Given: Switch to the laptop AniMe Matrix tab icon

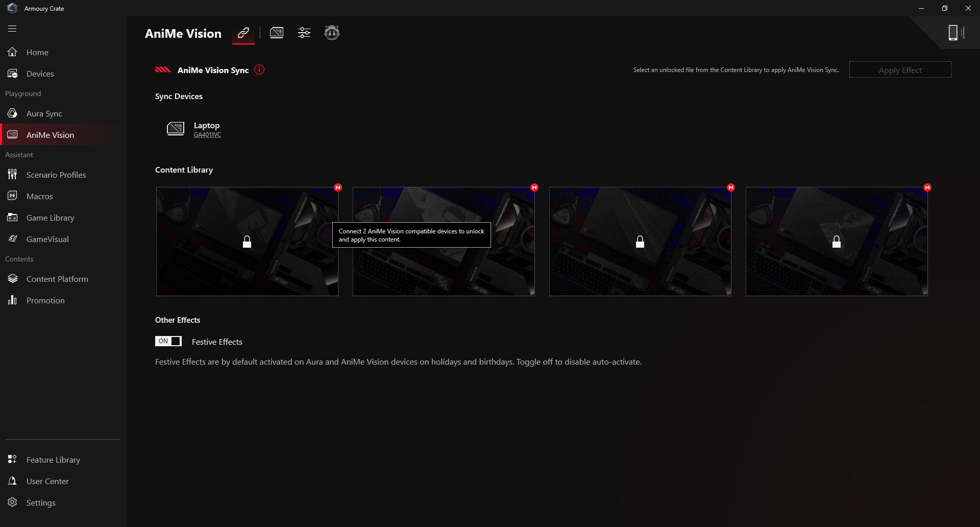Looking at the screenshot, I should (x=277, y=33).
